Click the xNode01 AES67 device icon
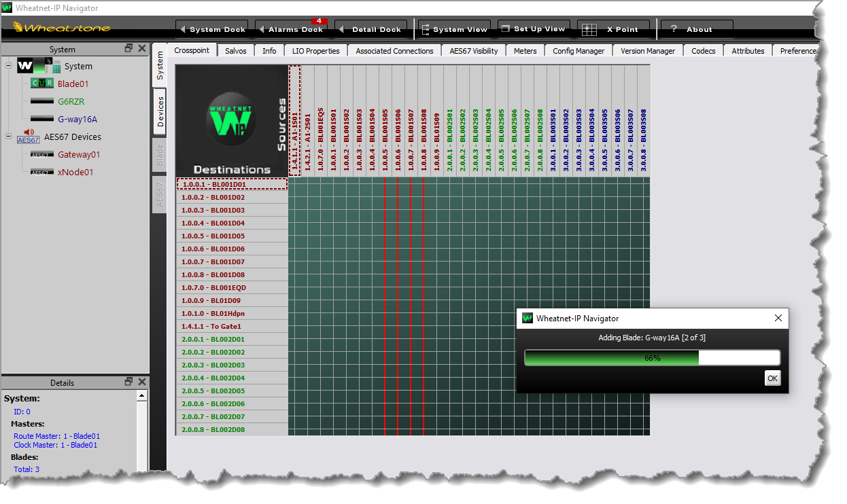 coord(41,172)
